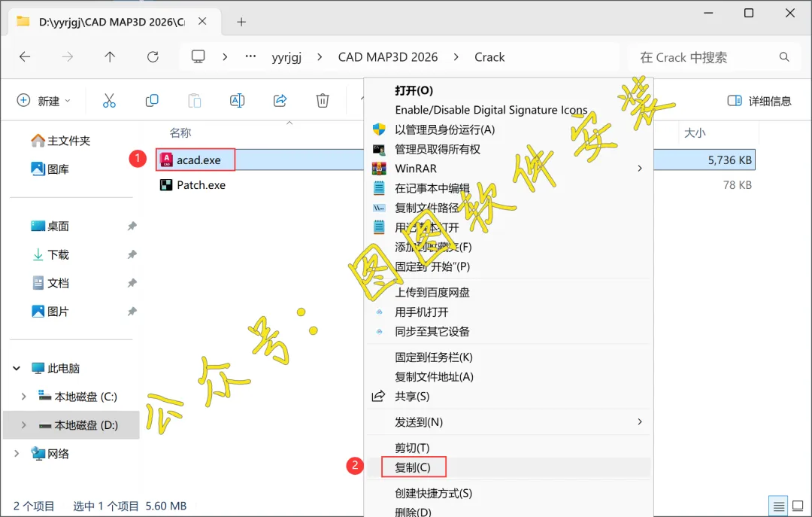812x517 pixels.
Task: Open Downloads (下载) in sidebar
Action: (x=50, y=254)
